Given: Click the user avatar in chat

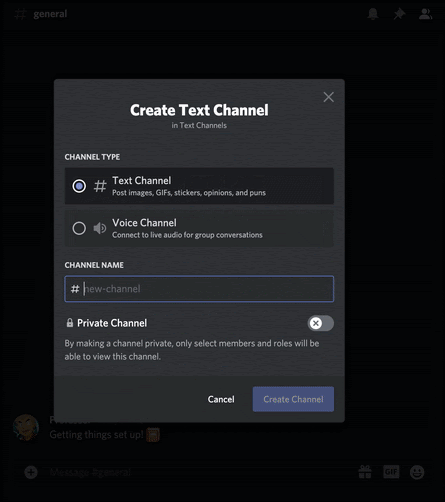Looking at the screenshot, I should (26, 427).
